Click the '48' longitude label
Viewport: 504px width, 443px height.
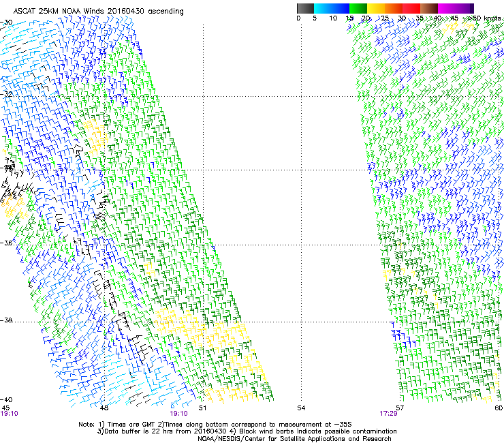point(104,408)
